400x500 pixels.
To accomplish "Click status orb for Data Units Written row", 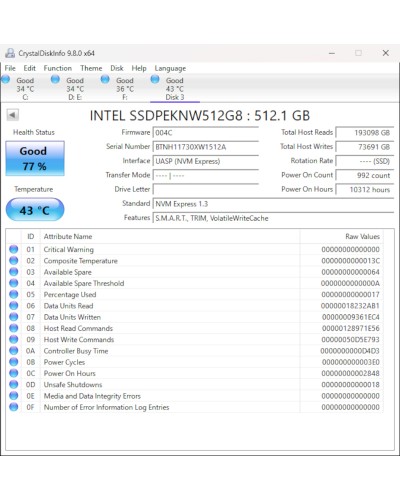I will click(14, 317).
